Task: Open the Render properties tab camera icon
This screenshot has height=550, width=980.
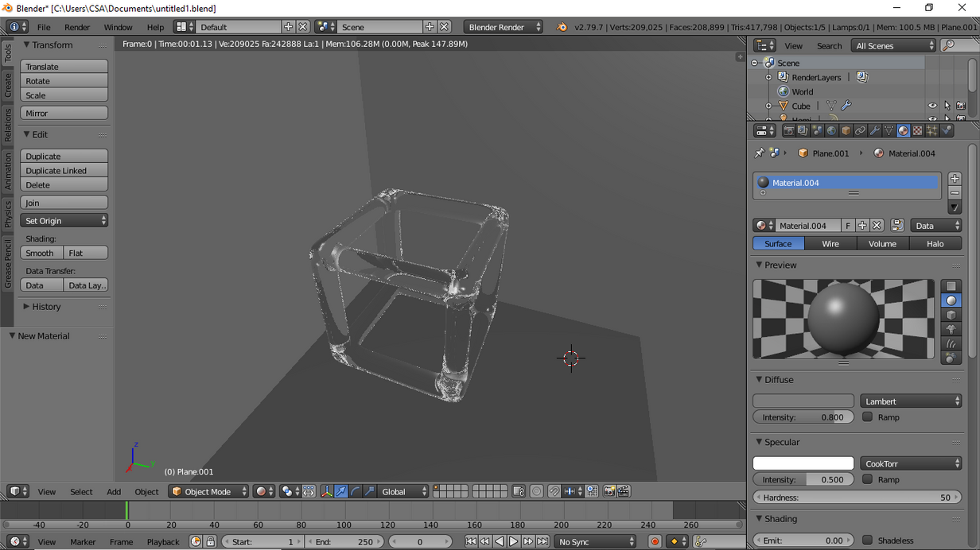Action: tap(789, 130)
